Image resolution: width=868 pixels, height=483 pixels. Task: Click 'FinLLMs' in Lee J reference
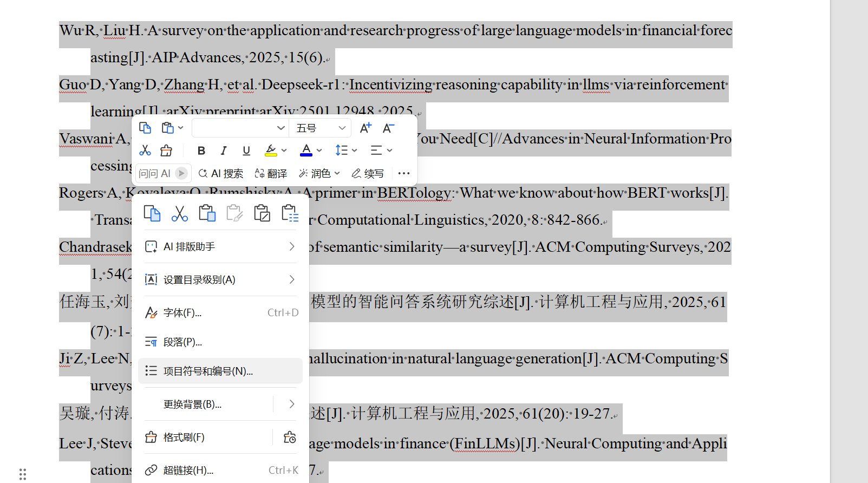[484, 443]
